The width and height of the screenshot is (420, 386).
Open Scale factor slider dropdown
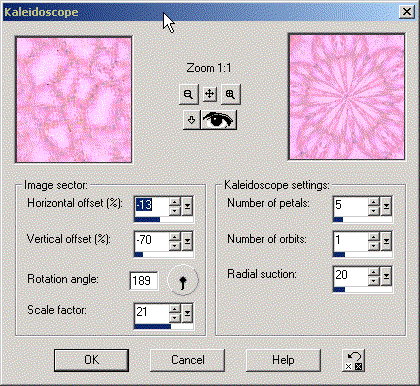pyautogui.click(x=187, y=313)
